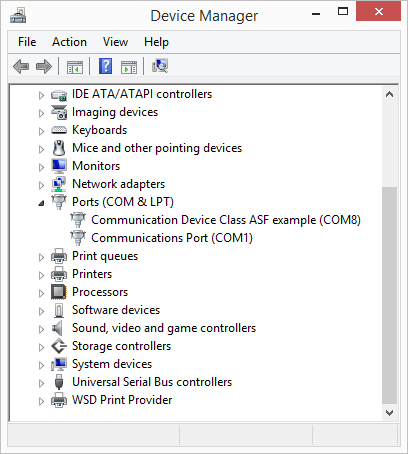This screenshot has height=454, width=408.
Task: Click the Back arrow toolbar icon
Action: click(21, 66)
